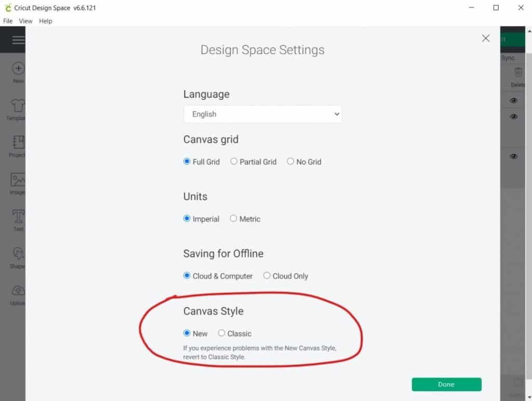Switch to Classic canvas style
Screen dimensions: 532x401
click(221, 333)
